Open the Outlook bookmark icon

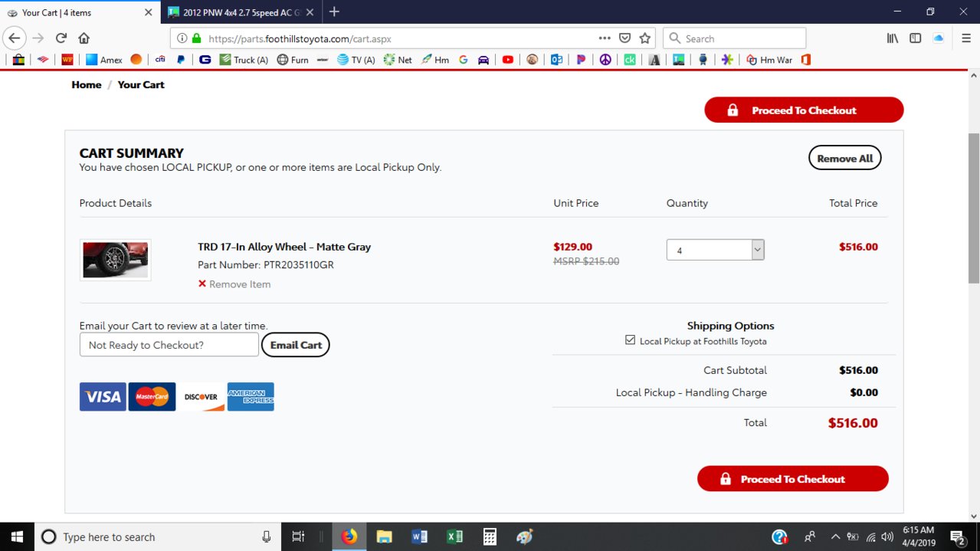[557, 60]
